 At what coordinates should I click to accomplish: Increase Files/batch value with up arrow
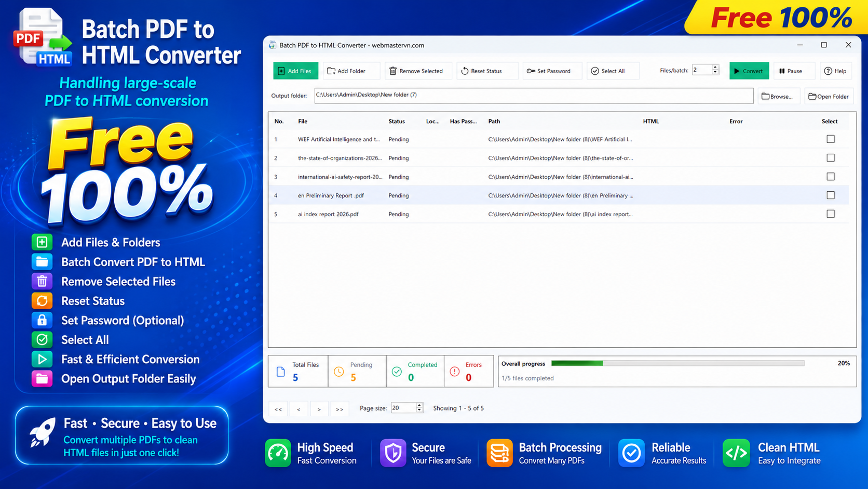coord(715,68)
